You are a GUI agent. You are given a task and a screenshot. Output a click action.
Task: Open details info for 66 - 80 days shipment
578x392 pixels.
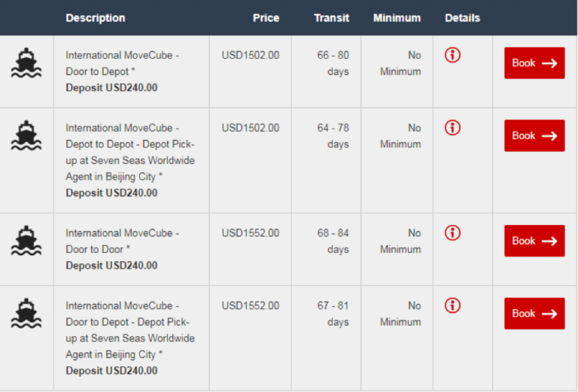coord(452,55)
